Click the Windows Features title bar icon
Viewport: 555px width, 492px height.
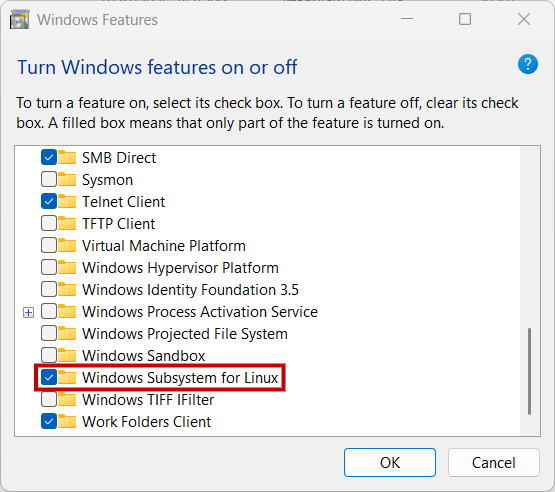(x=19, y=20)
